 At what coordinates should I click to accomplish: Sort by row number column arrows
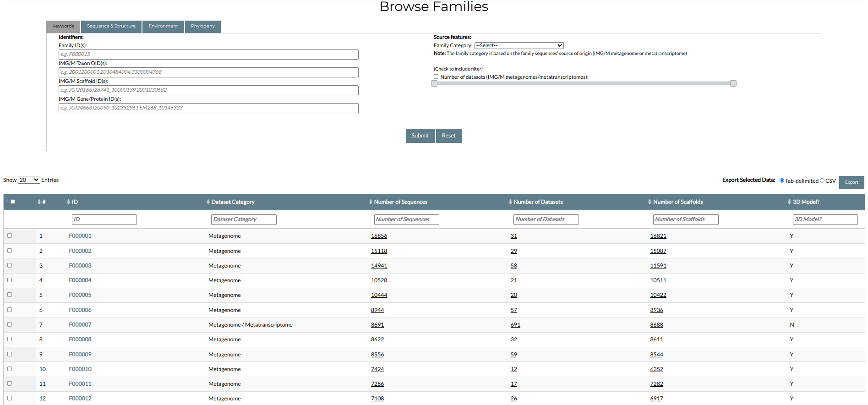coord(39,202)
